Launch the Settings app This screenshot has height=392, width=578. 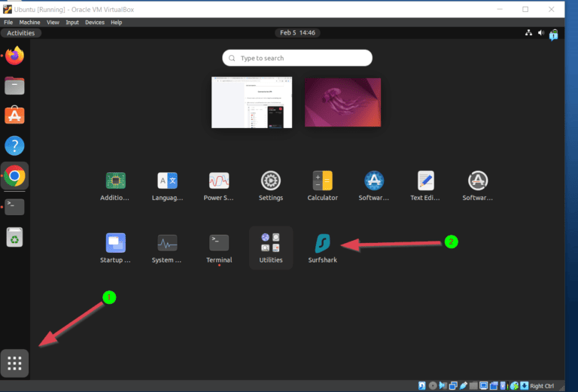pos(271,187)
